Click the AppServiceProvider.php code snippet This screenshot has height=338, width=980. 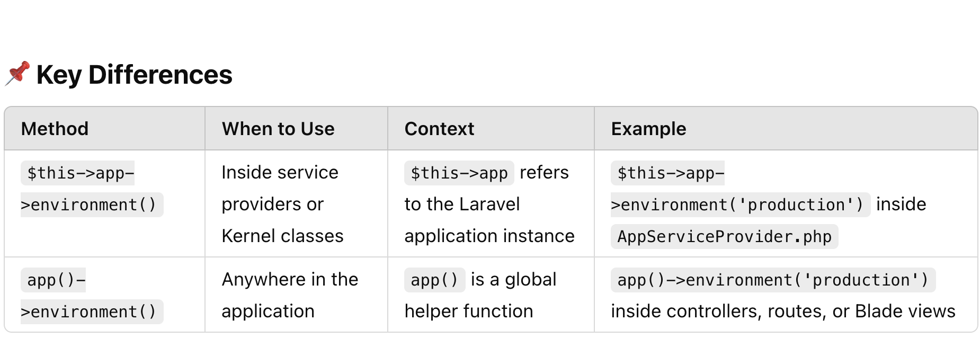(x=725, y=236)
